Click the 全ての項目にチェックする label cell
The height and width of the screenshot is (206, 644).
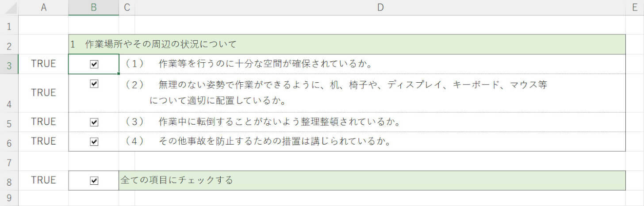coord(176,180)
